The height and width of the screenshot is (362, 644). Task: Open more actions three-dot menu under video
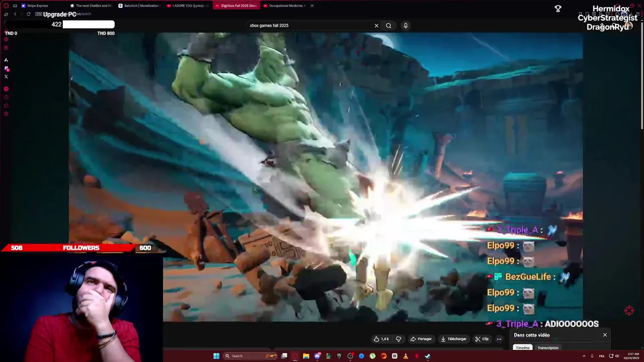tap(499, 339)
